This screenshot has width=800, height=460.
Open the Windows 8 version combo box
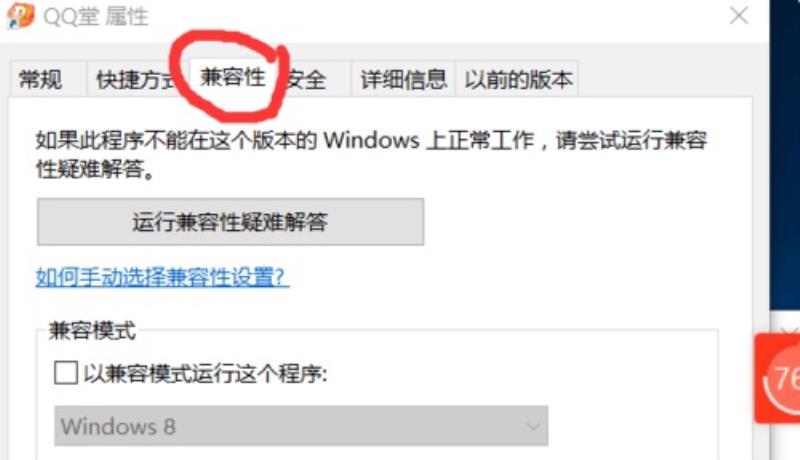pos(301,426)
